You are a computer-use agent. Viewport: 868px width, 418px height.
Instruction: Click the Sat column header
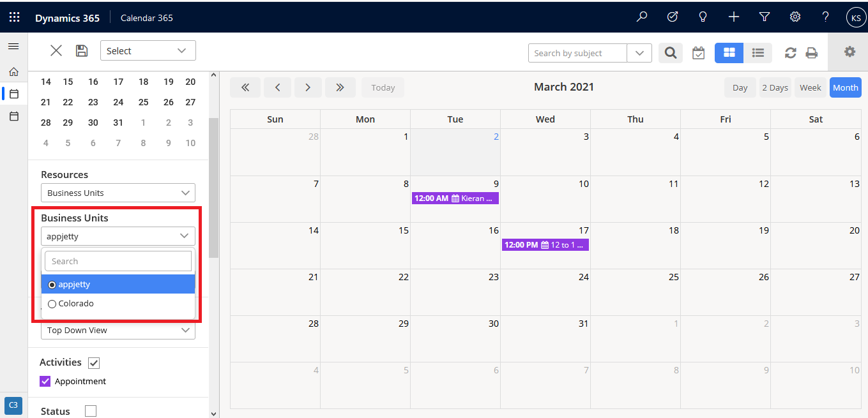(x=816, y=119)
